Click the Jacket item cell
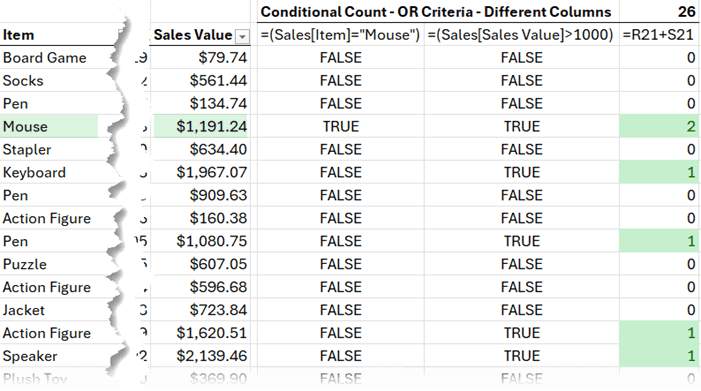The width and height of the screenshot is (701, 391). pyautogui.click(x=56, y=310)
